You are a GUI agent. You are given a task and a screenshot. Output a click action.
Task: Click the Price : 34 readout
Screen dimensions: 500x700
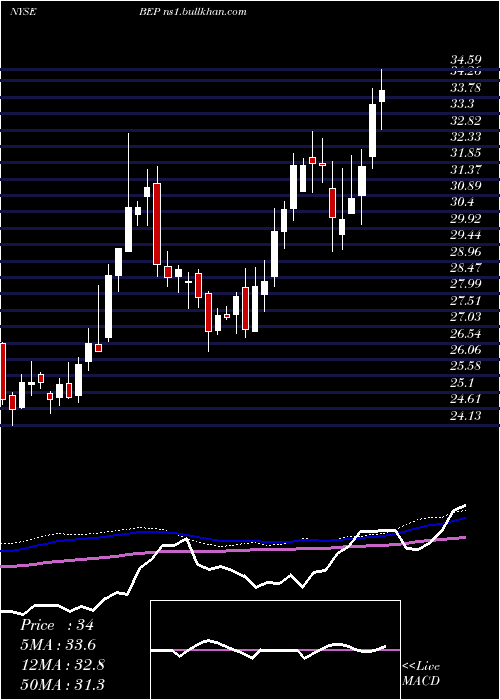[x=57, y=625]
